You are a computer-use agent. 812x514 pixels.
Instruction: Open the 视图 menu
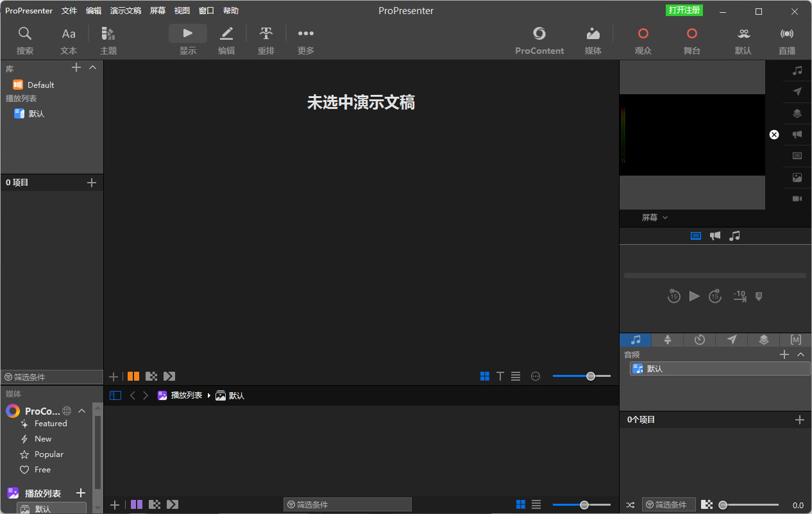[x=182, y=11]
